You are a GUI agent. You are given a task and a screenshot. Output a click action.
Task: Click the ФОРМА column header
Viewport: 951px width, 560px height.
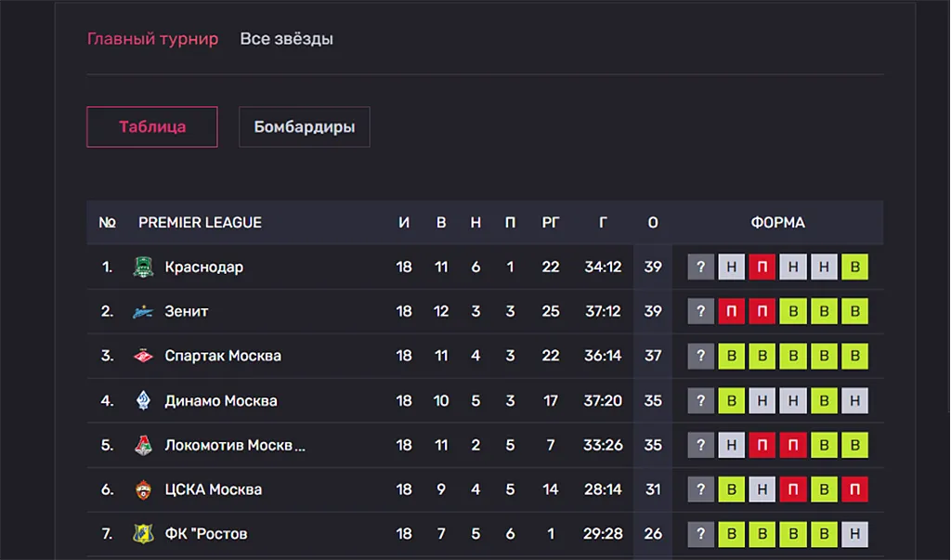(778, 223)
